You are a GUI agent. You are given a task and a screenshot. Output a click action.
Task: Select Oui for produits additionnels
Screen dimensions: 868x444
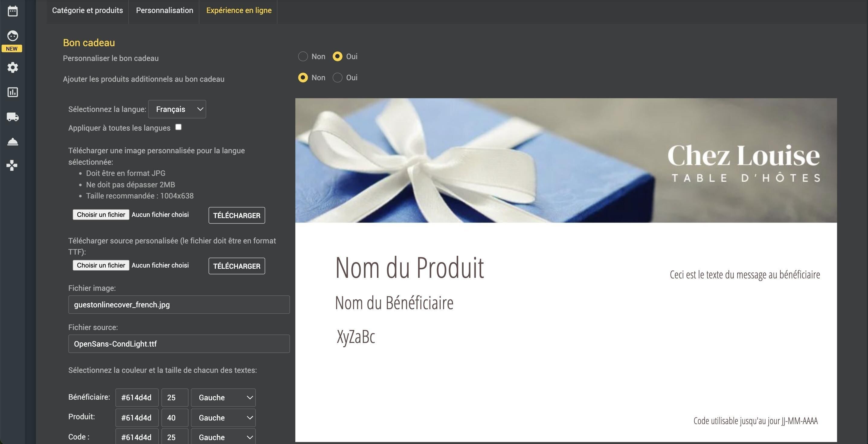[337, 78]
